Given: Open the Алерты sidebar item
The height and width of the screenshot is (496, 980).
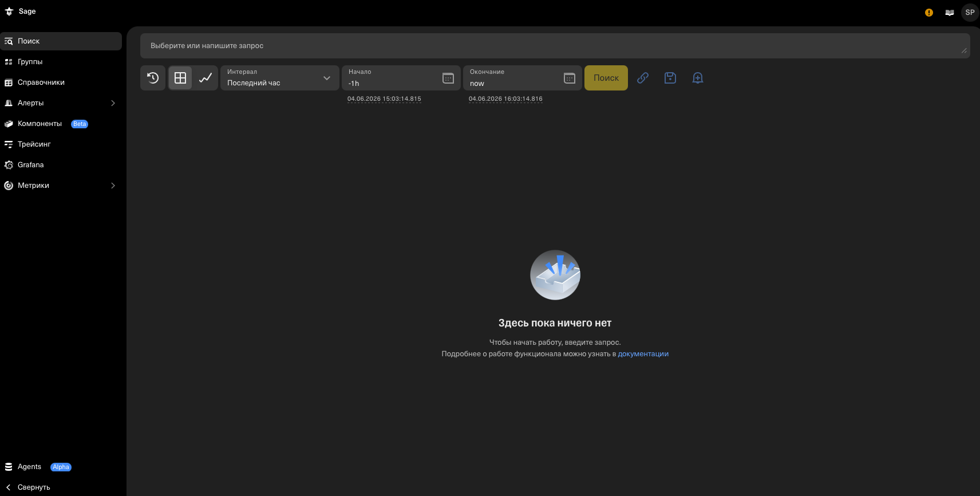Looking at the screenshot, I should 61,103.
